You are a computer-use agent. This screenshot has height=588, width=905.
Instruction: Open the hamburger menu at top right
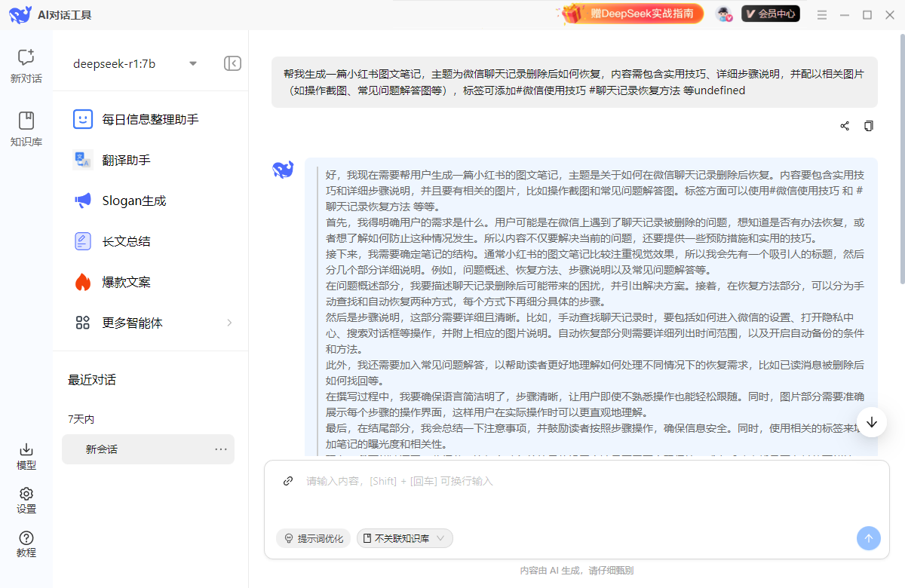[821, 14]
